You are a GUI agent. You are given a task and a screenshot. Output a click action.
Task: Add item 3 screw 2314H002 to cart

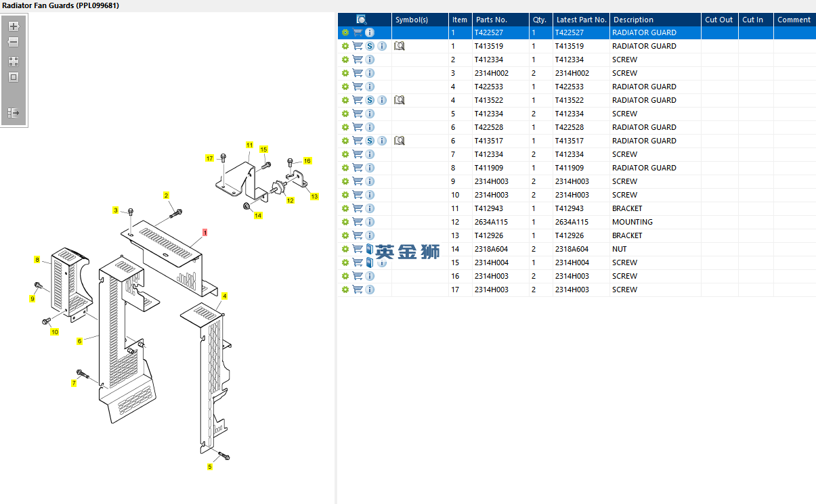[358, 73]
